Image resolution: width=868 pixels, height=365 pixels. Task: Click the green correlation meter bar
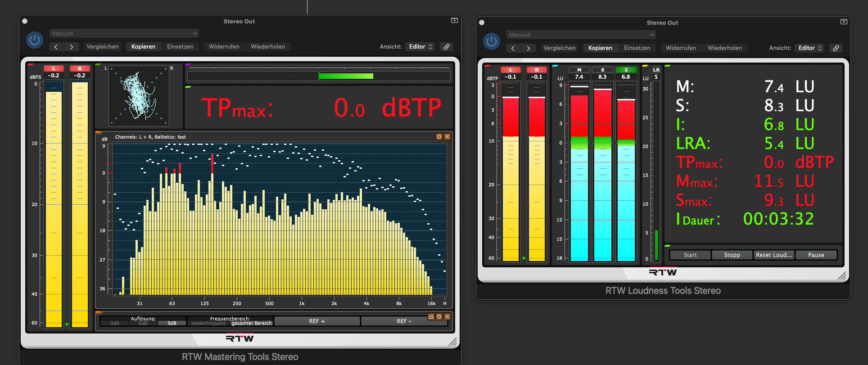(x=346, y=76)
